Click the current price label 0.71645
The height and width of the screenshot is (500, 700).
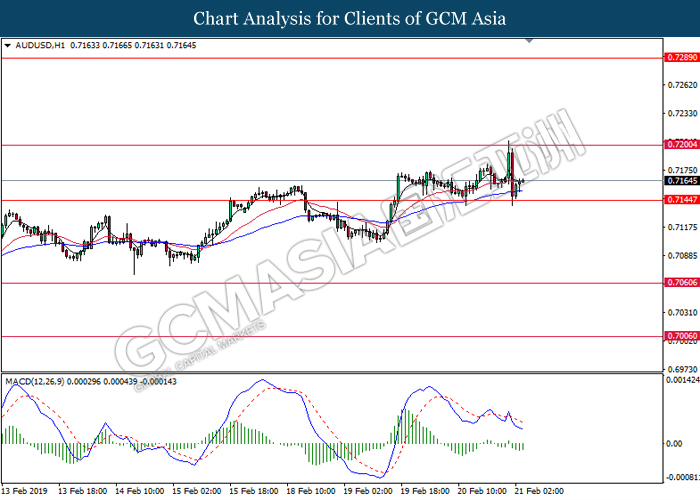pos(681,181)
